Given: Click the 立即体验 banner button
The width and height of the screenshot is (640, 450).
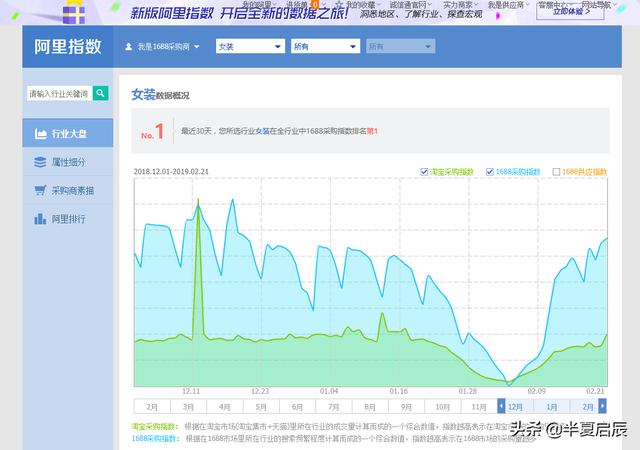Looking at the screenshot, I should (x=570, y=11).
